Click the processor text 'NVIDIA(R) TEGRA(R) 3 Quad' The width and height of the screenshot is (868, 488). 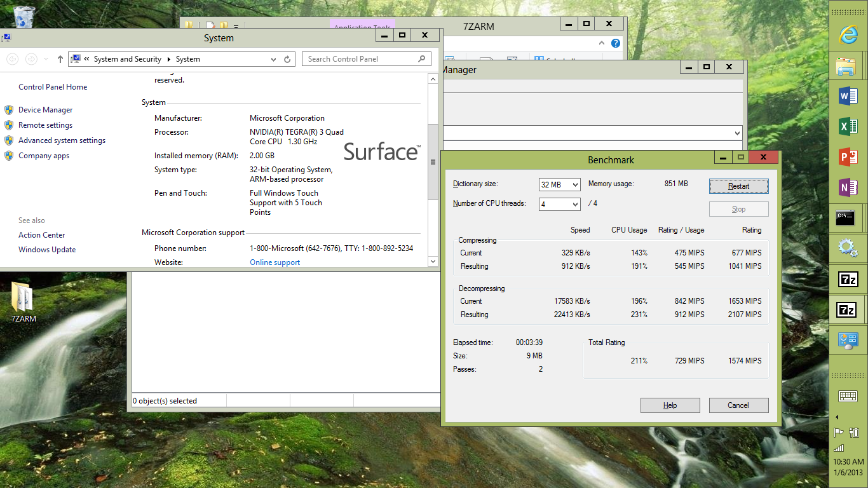(297, 132)
